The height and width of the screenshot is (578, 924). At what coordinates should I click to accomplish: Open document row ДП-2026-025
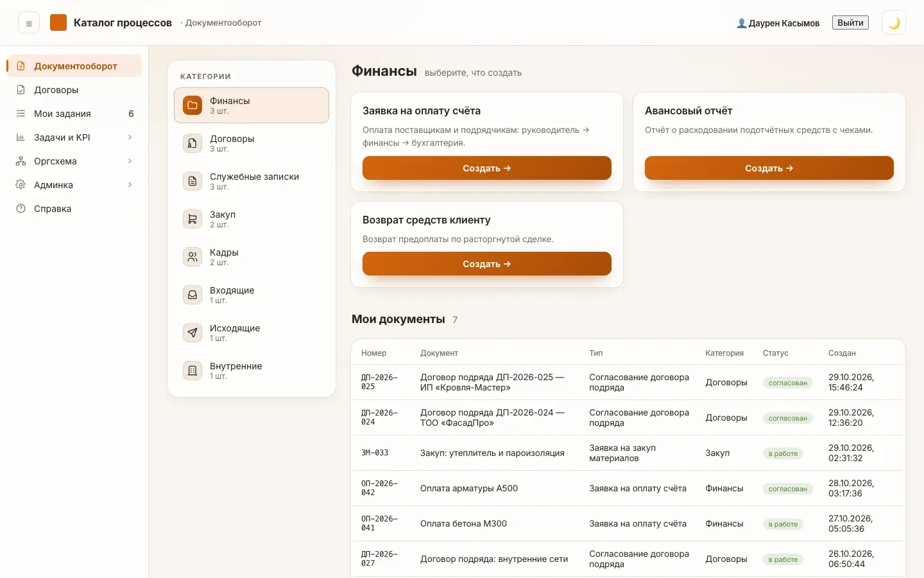click(x=628, y=382)
